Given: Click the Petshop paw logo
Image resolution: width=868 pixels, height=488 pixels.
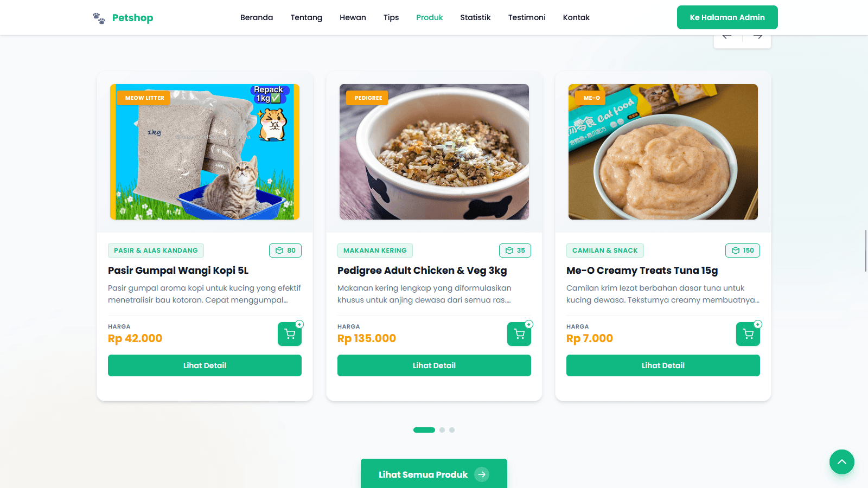Looking at the screenshot, I should (99, 18).
